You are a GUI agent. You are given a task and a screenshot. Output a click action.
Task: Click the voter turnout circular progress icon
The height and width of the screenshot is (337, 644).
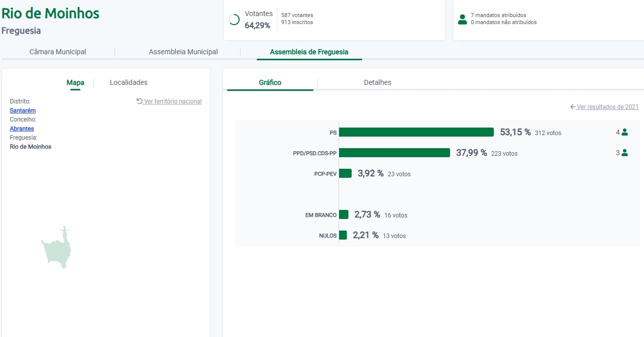[x=234, y=20]
